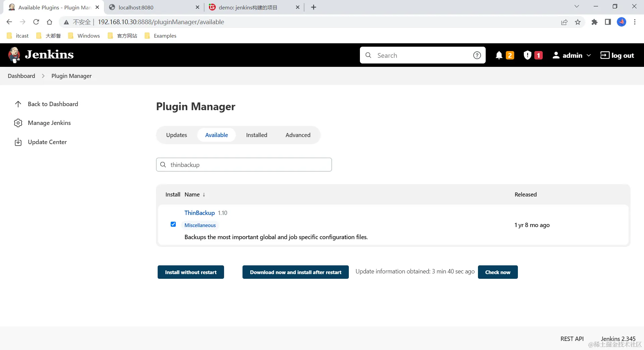Open the Advanced tab
The image size is (644, 350).
pos(298,135)
